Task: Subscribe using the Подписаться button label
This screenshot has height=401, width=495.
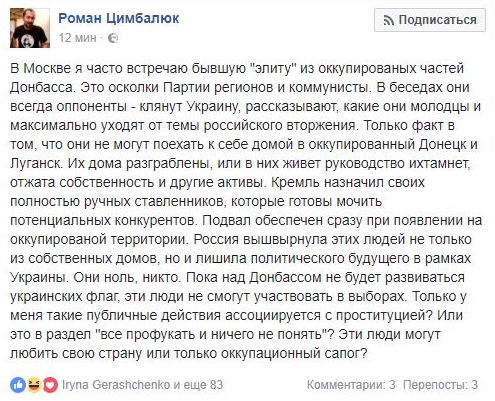Action: pos(437,20)
